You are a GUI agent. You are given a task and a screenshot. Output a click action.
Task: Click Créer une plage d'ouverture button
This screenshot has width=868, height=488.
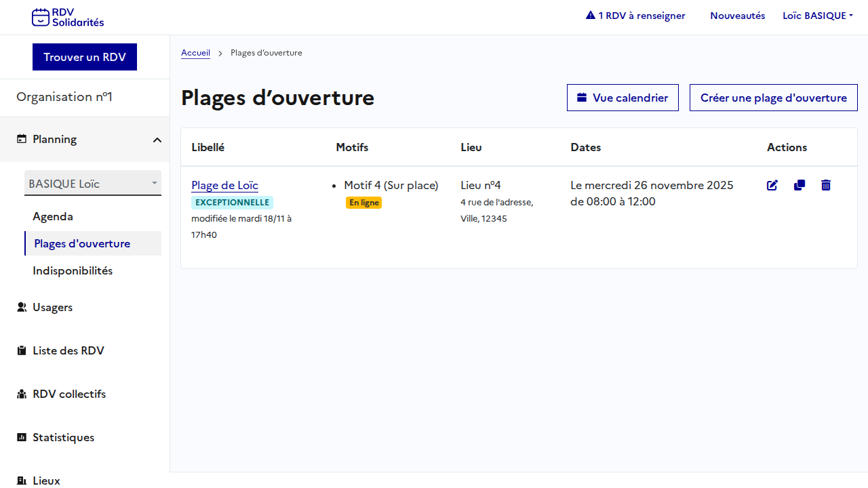click(x=773, y=98)
